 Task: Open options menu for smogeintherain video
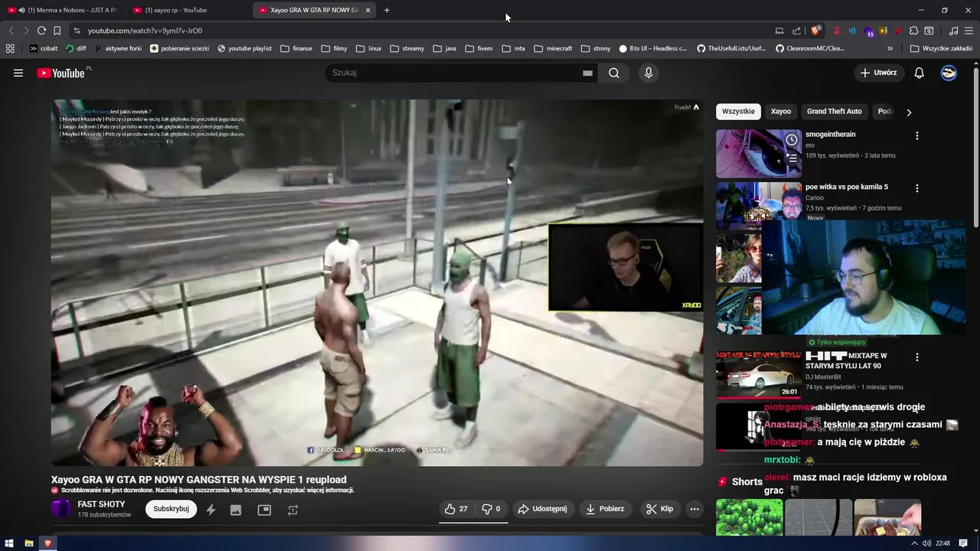coord(916,135)
